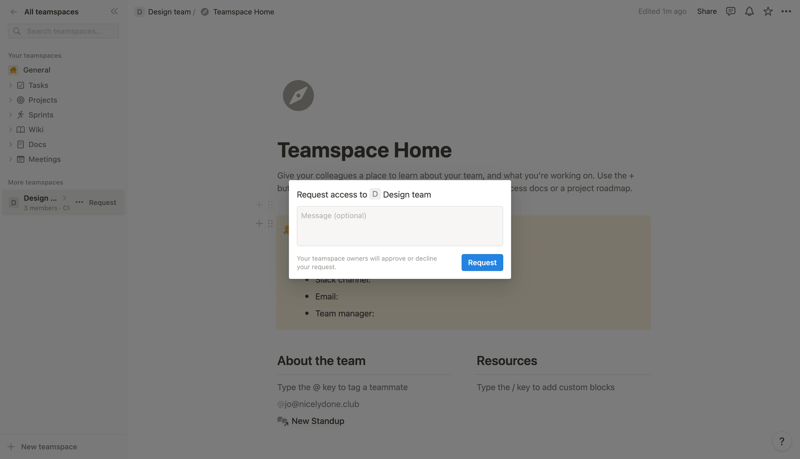This screenshot has width=800, height=459.
Task: Open the three-dot menu for Design teamspace
Action: (x=79, y=202)
